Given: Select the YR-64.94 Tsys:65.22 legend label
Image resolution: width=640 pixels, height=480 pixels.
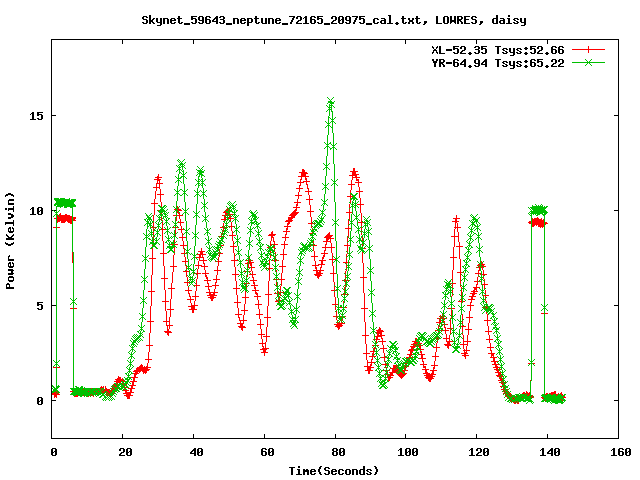Looking at the screenshot, I should pos(498,63).
